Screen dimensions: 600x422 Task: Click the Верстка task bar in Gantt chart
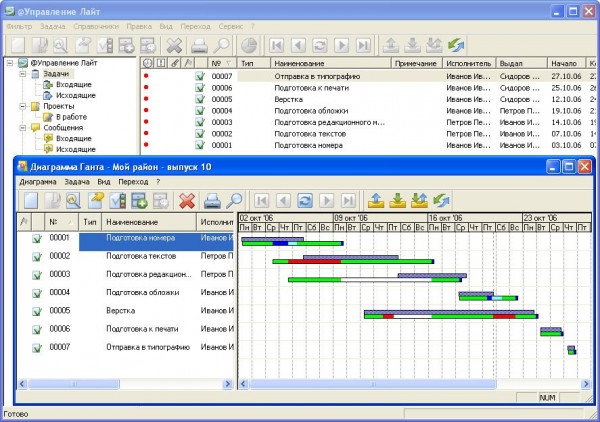[451, 314]
